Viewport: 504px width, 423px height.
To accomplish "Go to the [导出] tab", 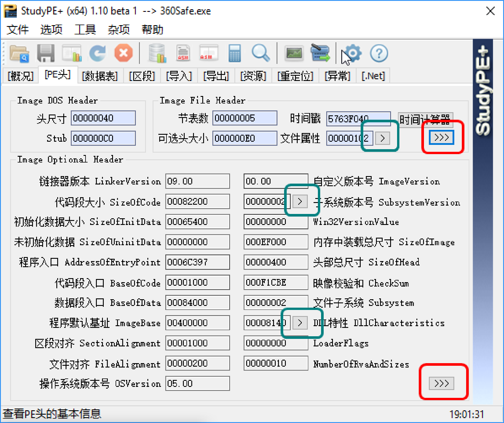I will tap(216, 76).
